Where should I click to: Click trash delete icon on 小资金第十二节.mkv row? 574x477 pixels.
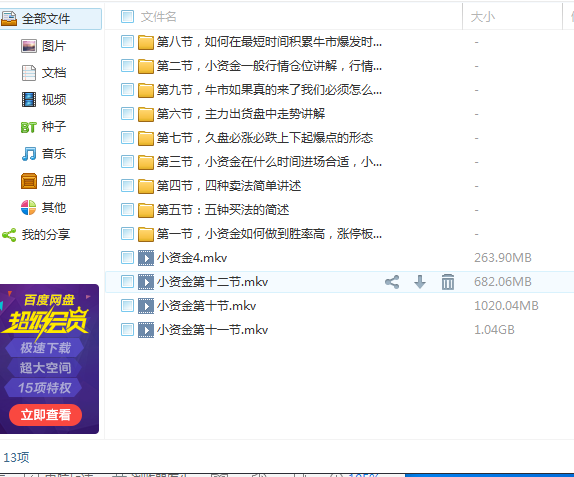[x=448, y=282]
